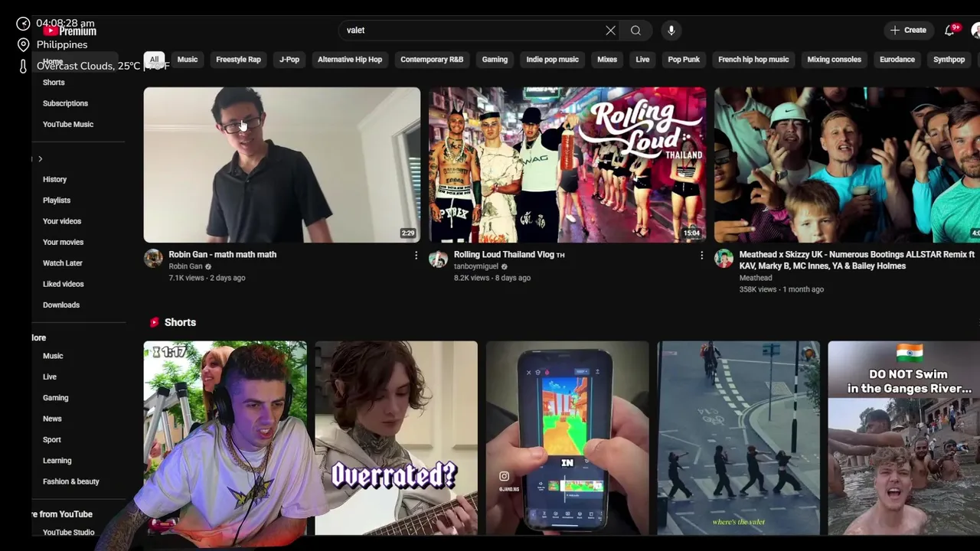Select the Music filter chip
Screen dimensions: 980x551
click(188, 60)
